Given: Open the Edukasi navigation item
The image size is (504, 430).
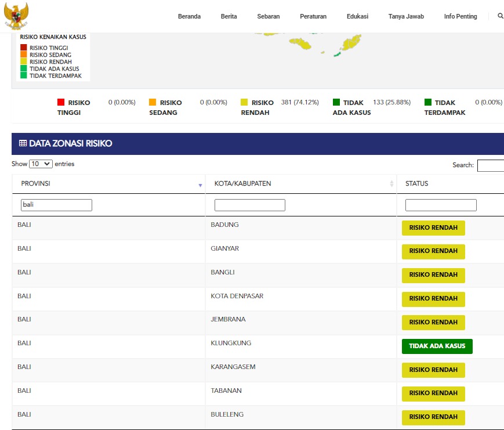Looking at the screenshot, I should tap(357, 16).
